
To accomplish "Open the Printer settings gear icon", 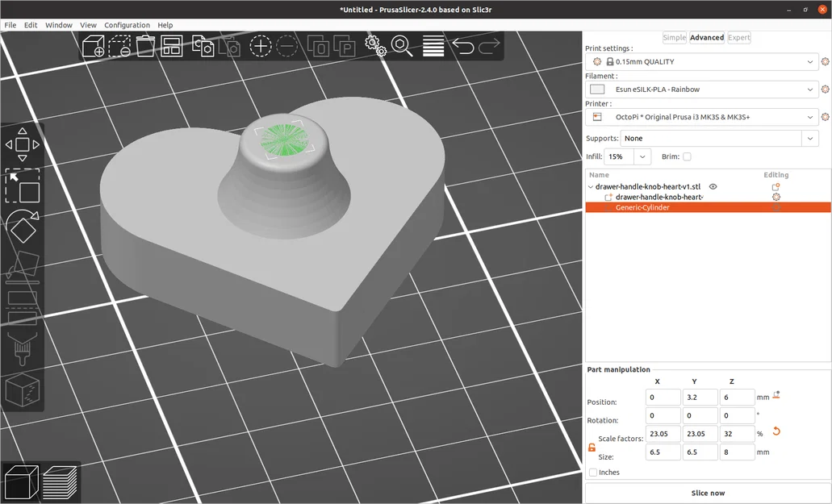I will coord(825,117).
